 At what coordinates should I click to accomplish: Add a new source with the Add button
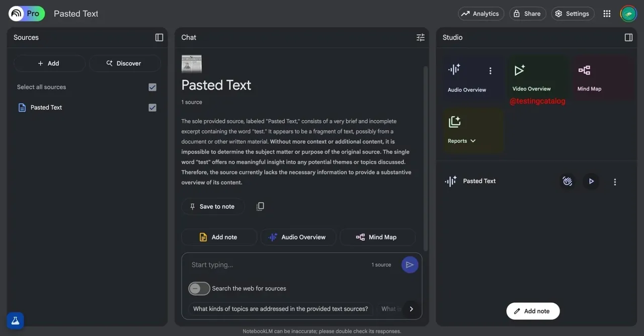[x=49, y=63]
